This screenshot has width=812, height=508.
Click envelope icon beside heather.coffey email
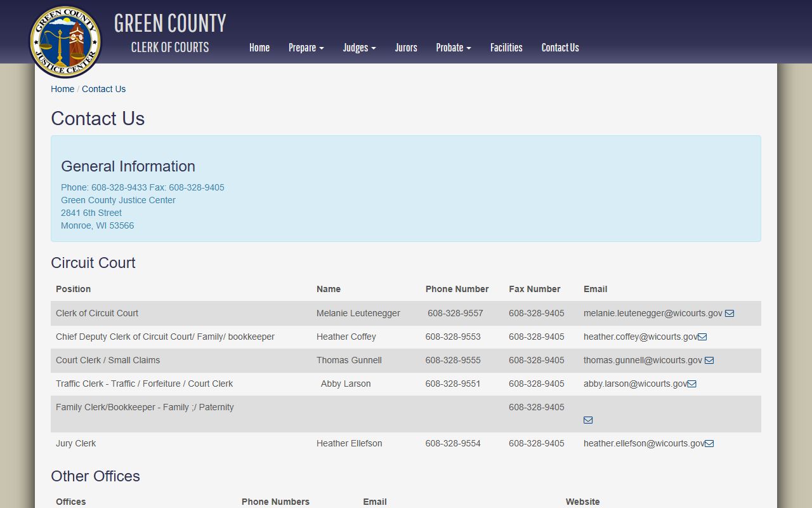pyautogui.click(x=702, y=337)
